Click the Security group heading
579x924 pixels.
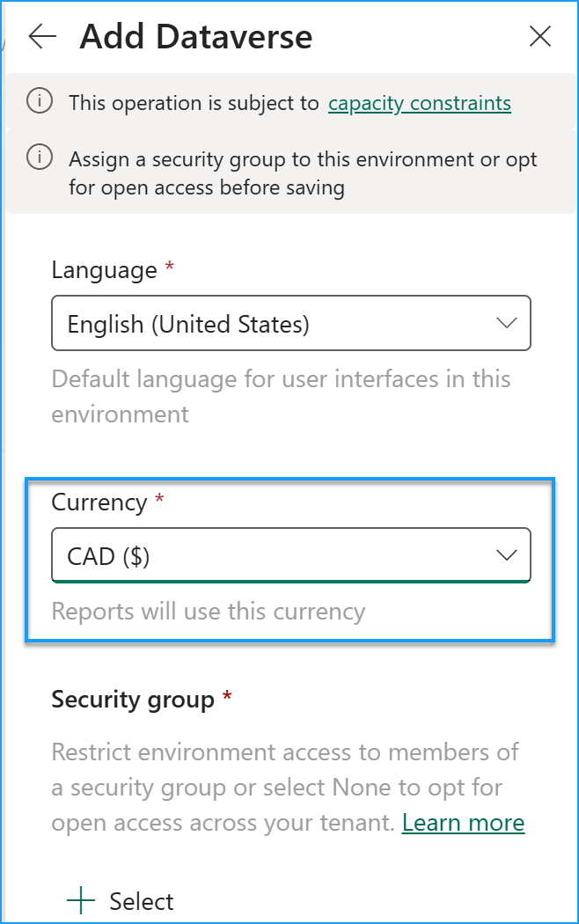tap(132, 698)
